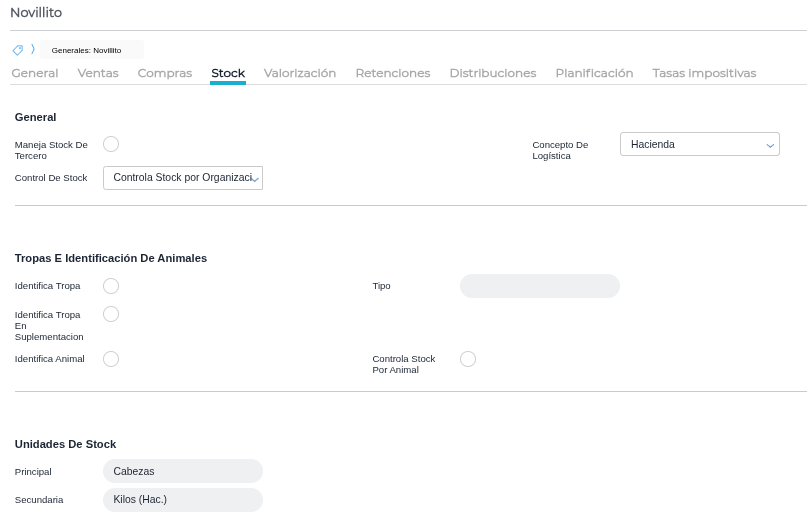
Task: Expand the Control De Stock dropdown
Action: 183,178
